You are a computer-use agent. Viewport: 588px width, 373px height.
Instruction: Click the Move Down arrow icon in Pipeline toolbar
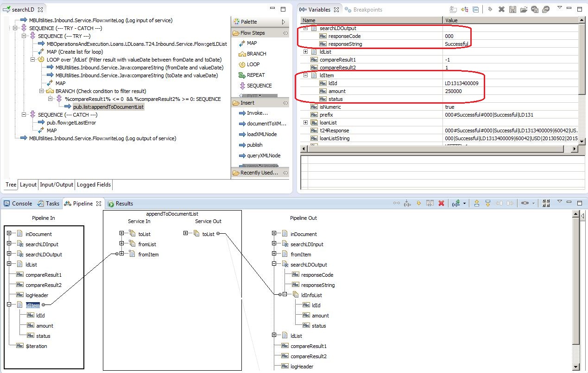click(x=488, y=203)
